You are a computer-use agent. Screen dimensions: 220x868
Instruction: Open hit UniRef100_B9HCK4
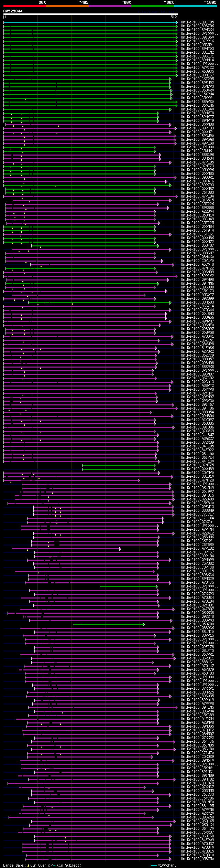click(x=197, y=30)
